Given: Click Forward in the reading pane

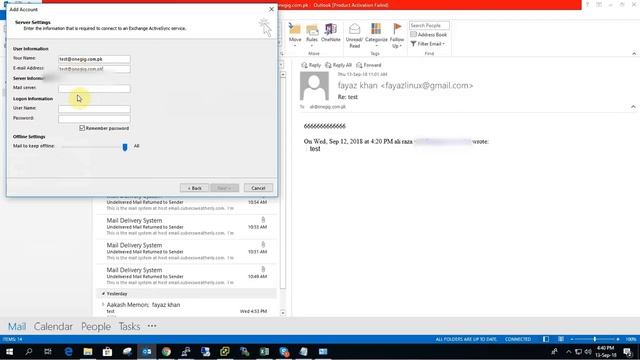Looking at the screenshot, I should pos(369,65).
